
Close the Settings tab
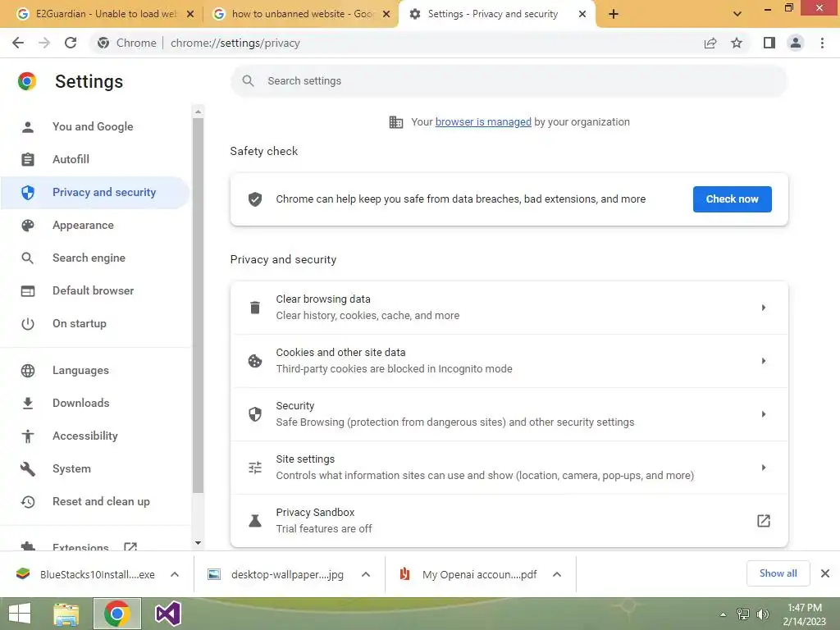(x=582, y=14)
